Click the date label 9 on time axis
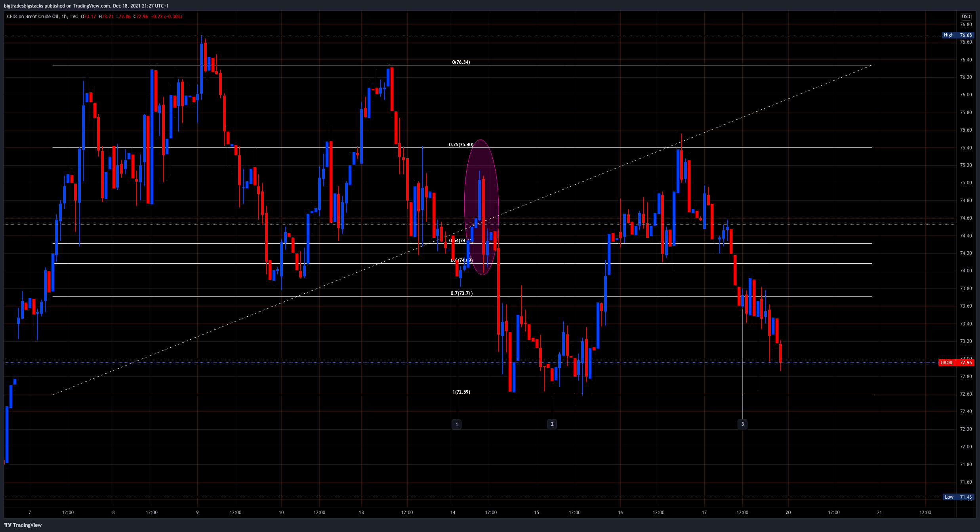The height and width of the screenshot is (532, 980). [197, 513]
